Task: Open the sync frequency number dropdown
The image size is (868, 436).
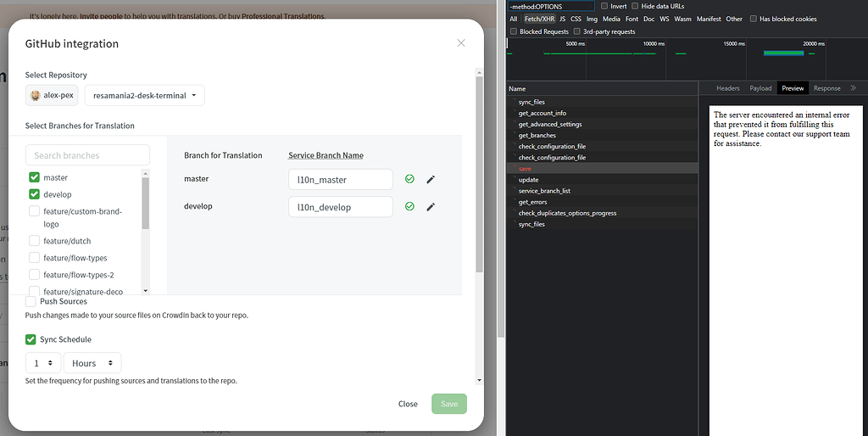Action: tap(42, 363)
